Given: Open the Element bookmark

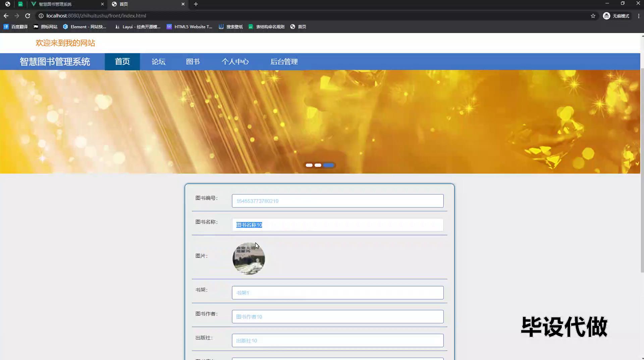Looking at the screenshot, I should click(85, 27).
